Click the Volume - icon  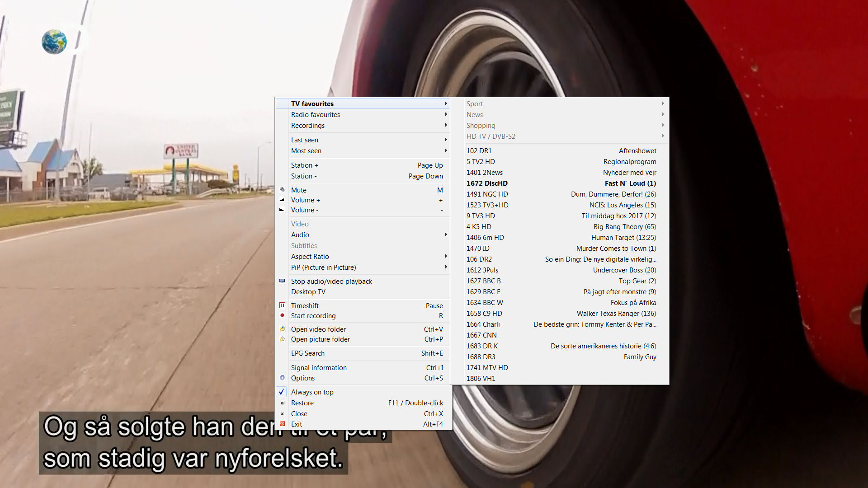tap(282, 210)
